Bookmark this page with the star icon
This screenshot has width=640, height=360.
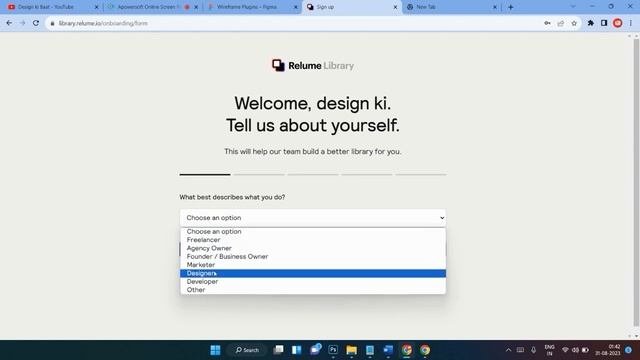click(574, 23)
